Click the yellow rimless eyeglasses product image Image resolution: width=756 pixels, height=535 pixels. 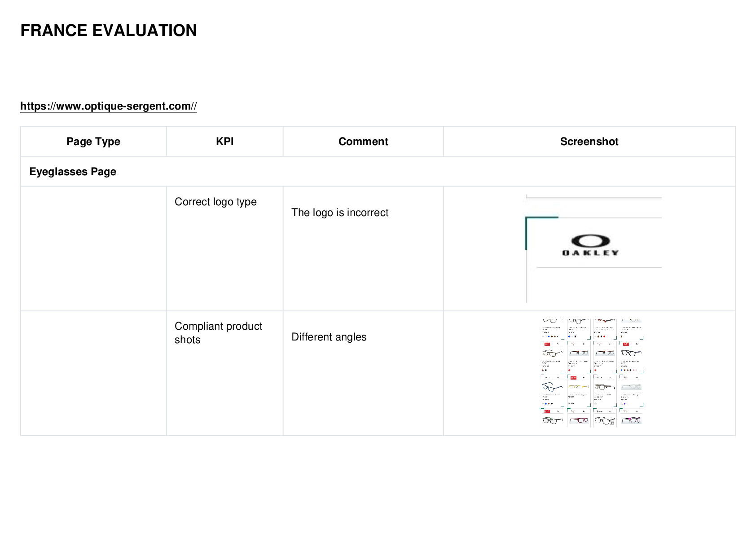(579, 386)
